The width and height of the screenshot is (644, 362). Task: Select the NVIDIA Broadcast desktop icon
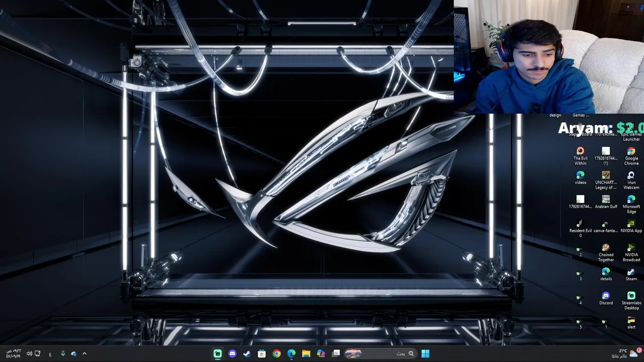(x=631, y=252)
